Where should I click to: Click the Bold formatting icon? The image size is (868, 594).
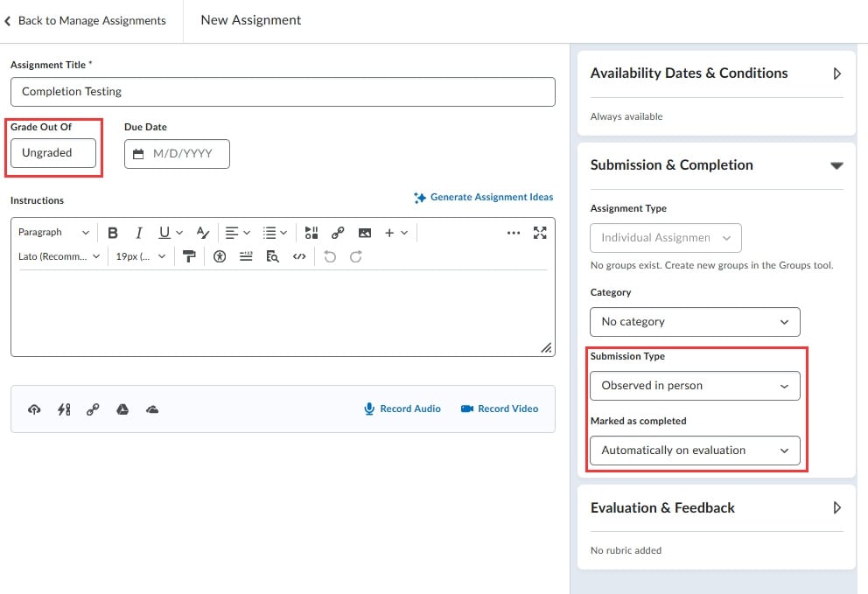pyautogui.click(x=112, y=233)
